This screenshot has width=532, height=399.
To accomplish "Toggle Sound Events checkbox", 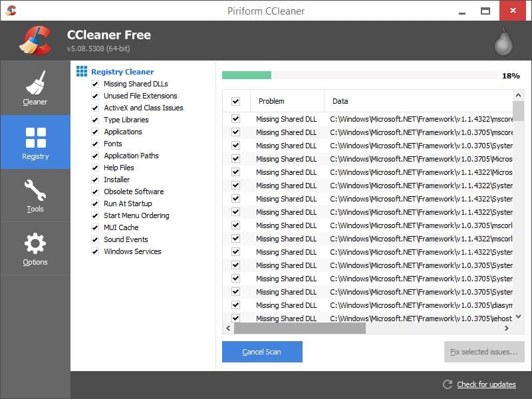I will coord(95,239).
